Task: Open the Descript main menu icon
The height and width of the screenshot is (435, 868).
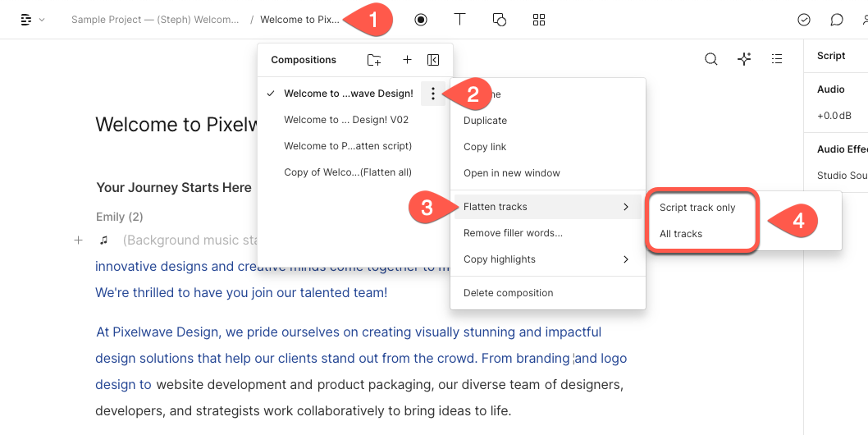Action: tap(26, 20)
